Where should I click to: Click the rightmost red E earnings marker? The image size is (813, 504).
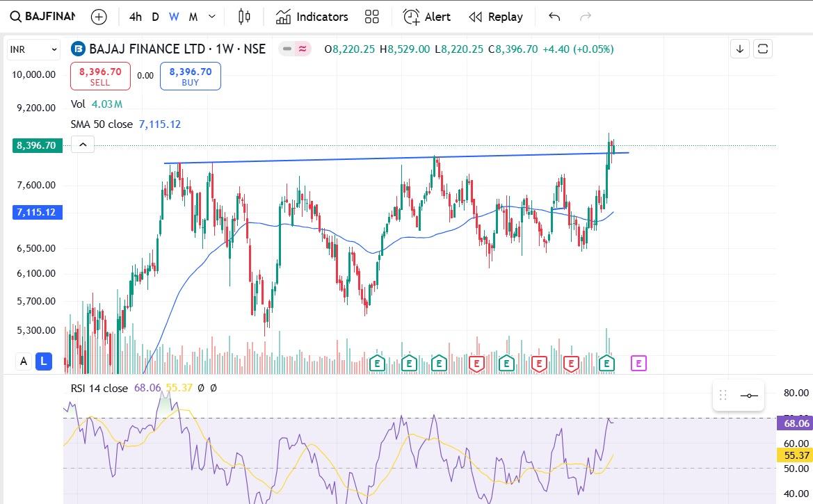coord(571,364)
